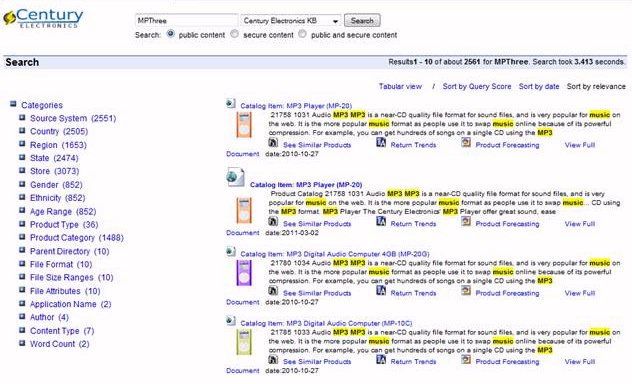
Task: Click See Similar Products icon for MP-10C result
Action: [x=273, y=359]
